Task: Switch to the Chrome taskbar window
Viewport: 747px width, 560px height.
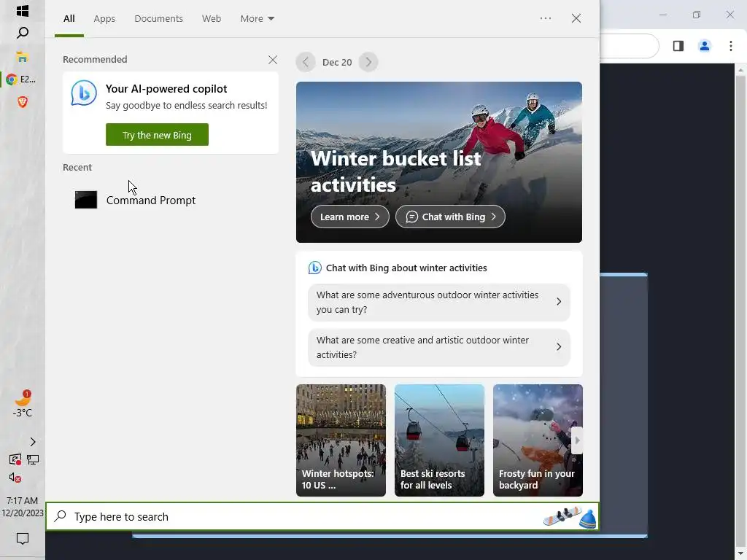Action: 22,79
